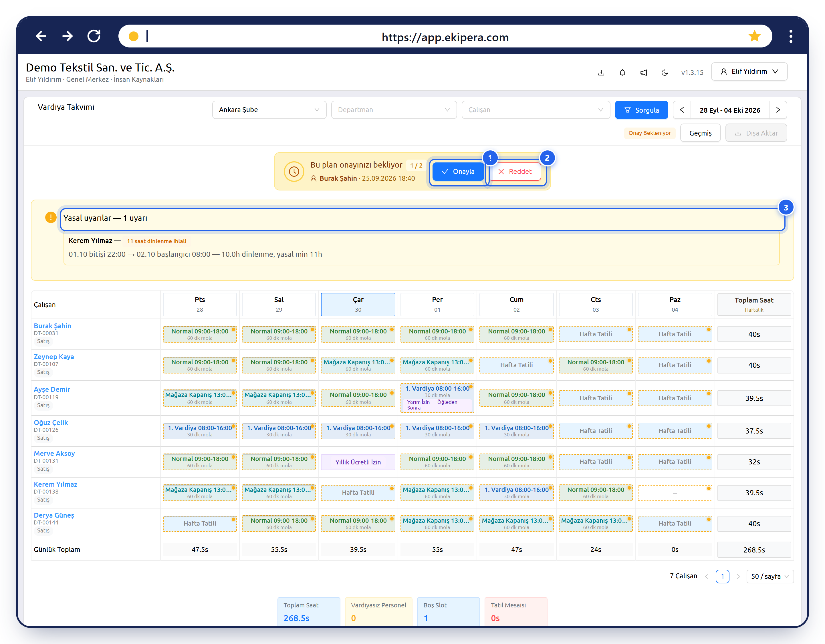Screen dimensions: 825x644
Task: Open the Departman dropdown
Action: pyautogui.click(x=394, y=110)
